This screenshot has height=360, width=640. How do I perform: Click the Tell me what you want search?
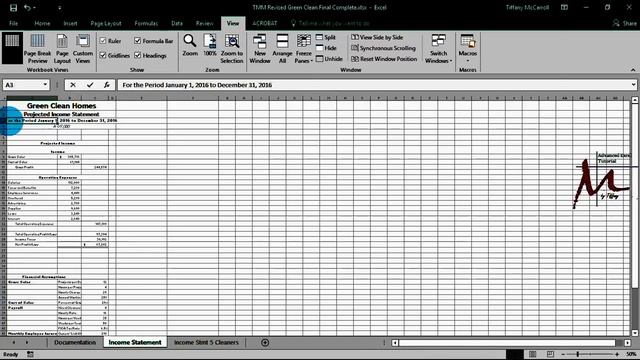tap(330, 23)
